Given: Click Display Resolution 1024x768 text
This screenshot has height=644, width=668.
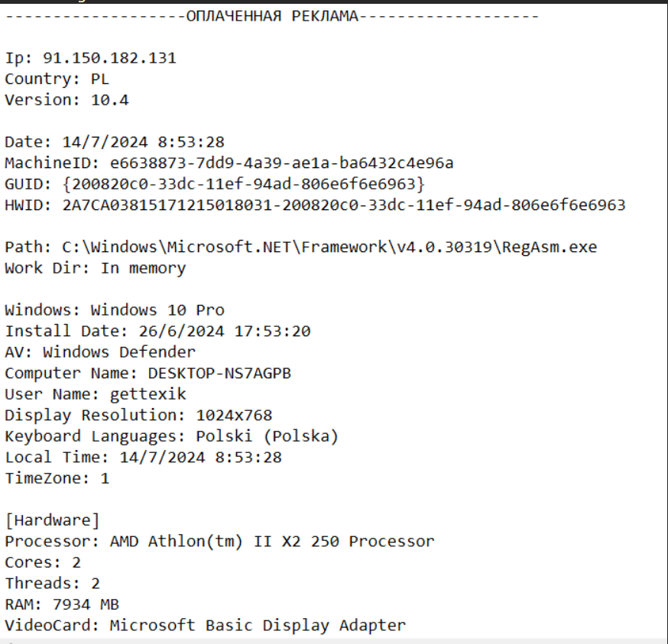Looking at the screenshot, I should point(138,416).
